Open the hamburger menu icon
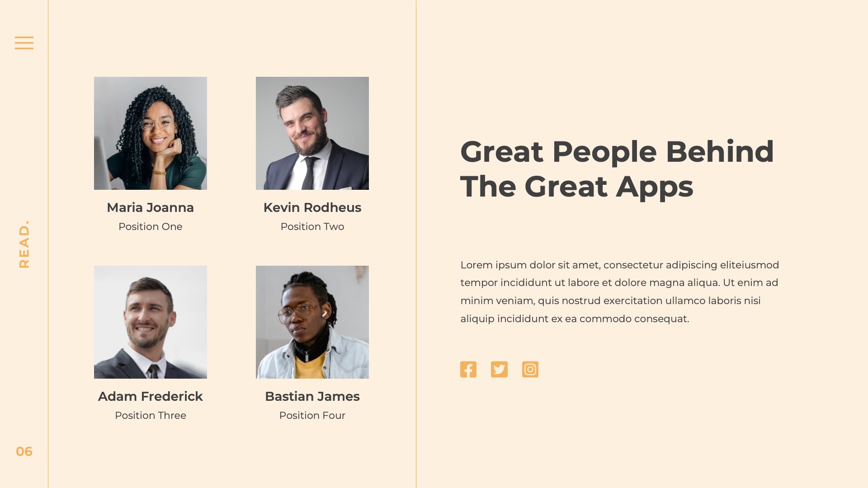This screenshot has width=868, height=488. tap(24, 43)
